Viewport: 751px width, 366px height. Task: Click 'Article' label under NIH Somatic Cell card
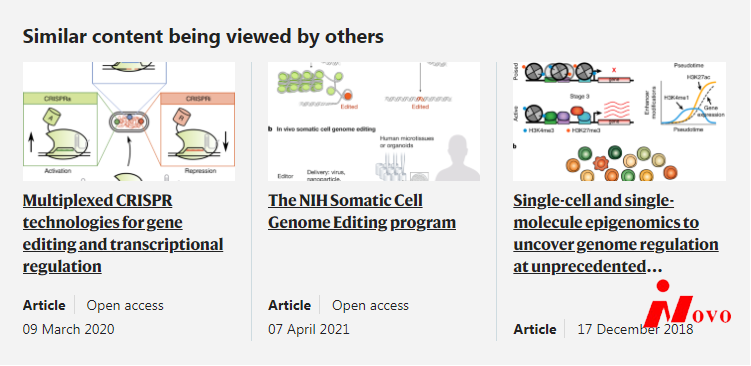[289, 305]
